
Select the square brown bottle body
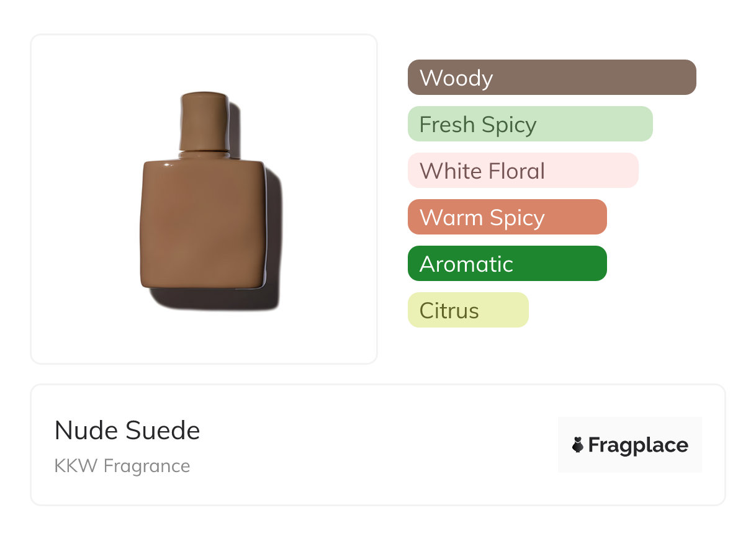point(203,225)
